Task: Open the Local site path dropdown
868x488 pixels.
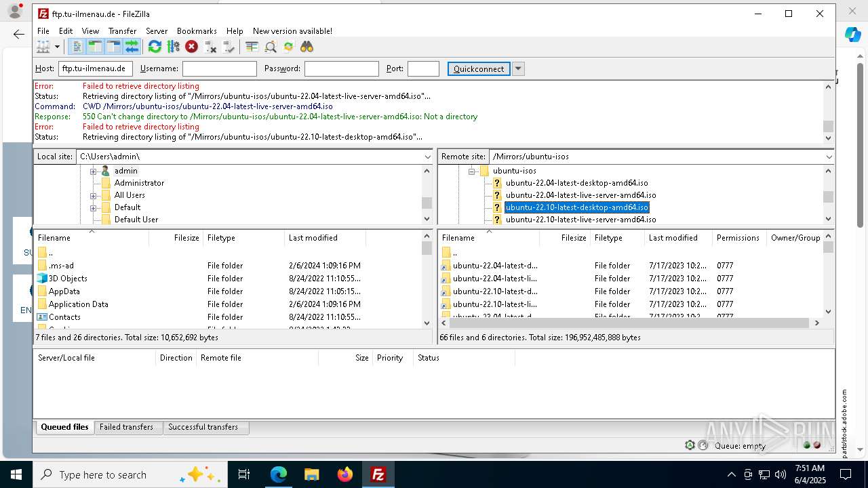Action: tap(427, 157)
